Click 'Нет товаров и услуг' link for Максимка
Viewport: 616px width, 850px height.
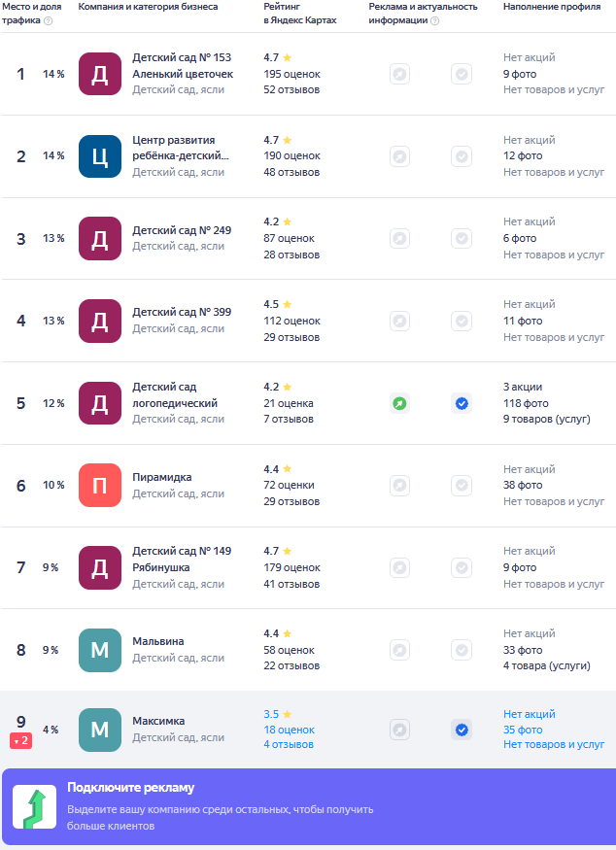(x=554, y=745)
